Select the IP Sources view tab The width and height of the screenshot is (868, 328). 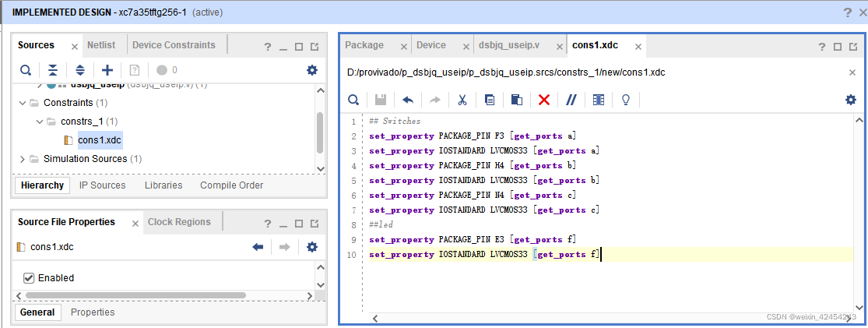tap(103, 185)
